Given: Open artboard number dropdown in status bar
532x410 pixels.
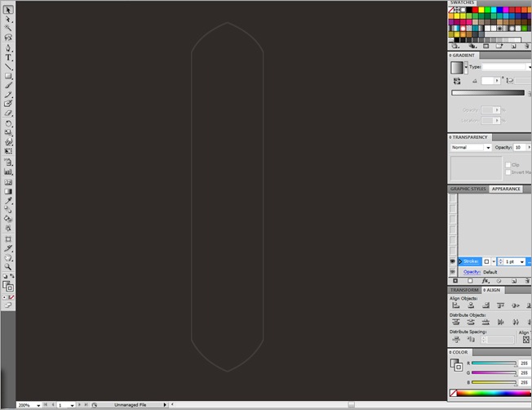Looking at the screenshot, I should (x=72, y=405).
